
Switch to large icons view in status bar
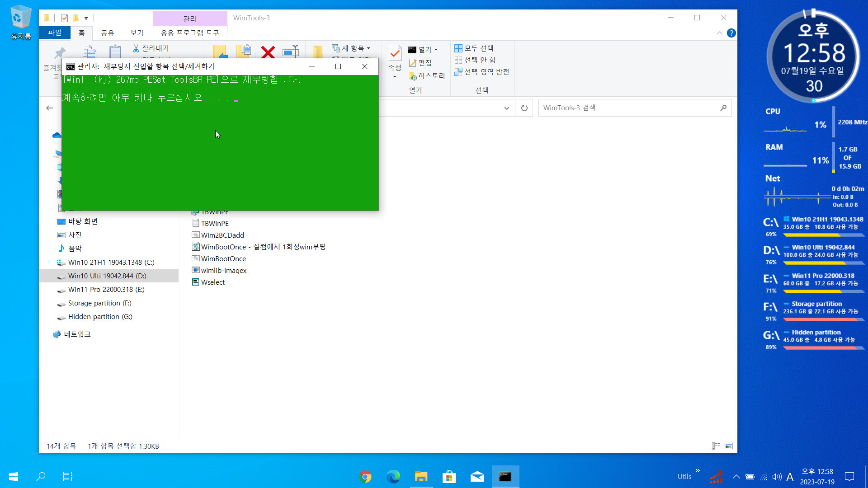[x=729, y=446]
